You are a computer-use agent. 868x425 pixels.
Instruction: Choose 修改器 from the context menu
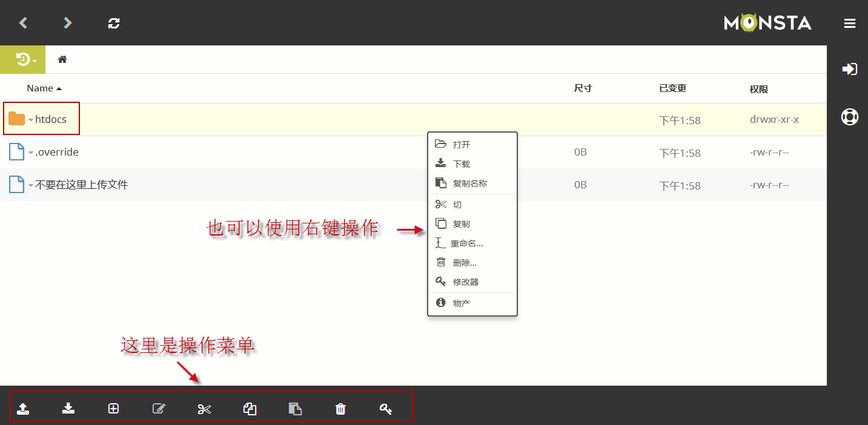click(472, 282)
